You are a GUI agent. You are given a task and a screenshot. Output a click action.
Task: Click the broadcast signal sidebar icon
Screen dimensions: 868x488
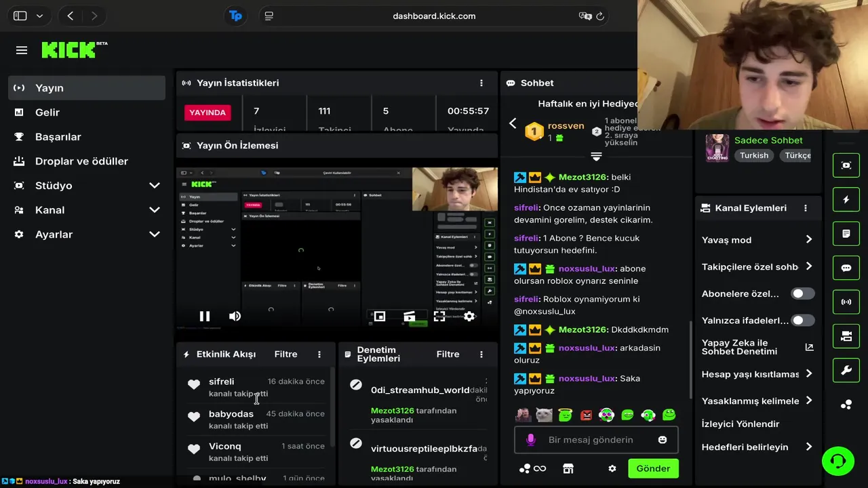coord(846,302)
